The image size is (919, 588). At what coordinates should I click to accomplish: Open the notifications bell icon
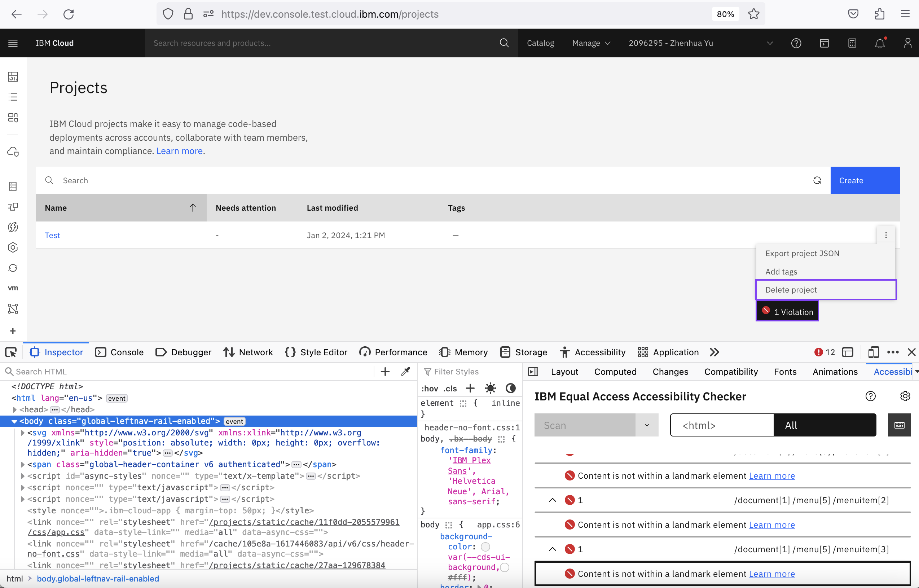(880, 43)
